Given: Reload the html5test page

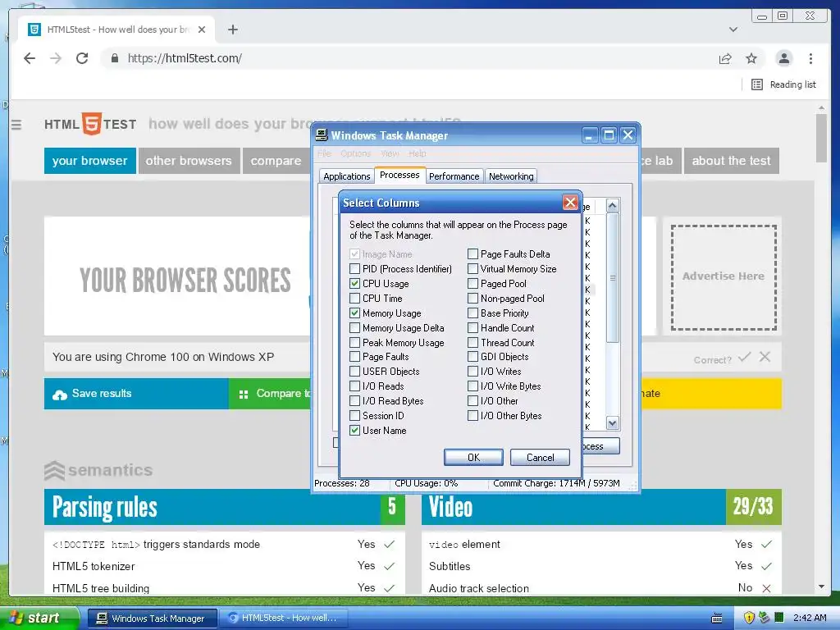Looking at the screenshot, I should click(x=82, y=58).
